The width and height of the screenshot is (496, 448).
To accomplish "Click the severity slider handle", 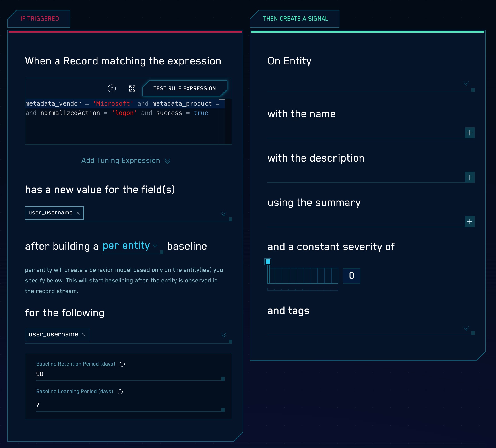I will click(x=268, y=262).
